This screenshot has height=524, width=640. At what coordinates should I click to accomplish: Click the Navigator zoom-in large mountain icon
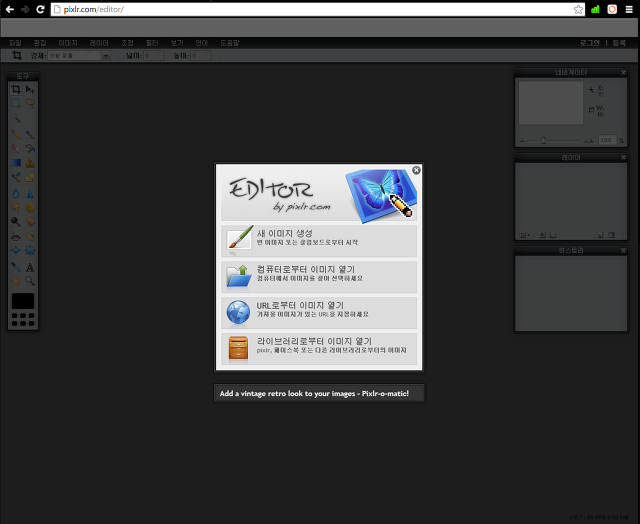coord(588,140)
